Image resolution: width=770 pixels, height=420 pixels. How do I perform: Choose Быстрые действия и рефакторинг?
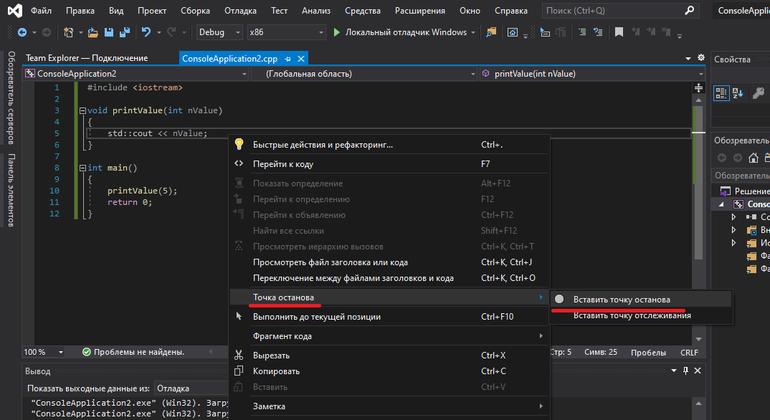click(389, 144)
